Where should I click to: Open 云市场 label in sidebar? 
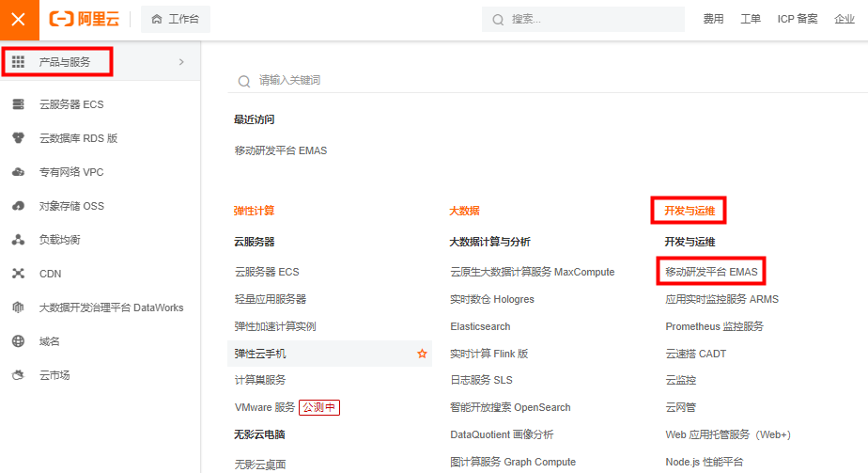(54, 375)
